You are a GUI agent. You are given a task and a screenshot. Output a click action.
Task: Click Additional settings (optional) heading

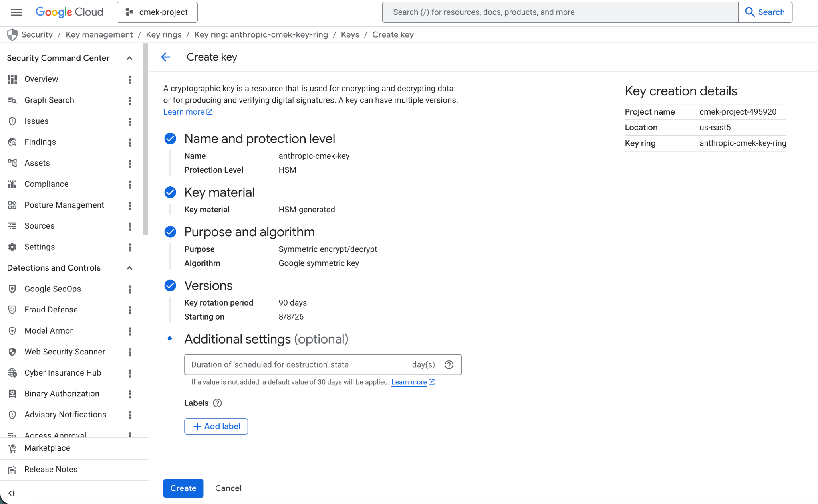[x=266, y=339]
